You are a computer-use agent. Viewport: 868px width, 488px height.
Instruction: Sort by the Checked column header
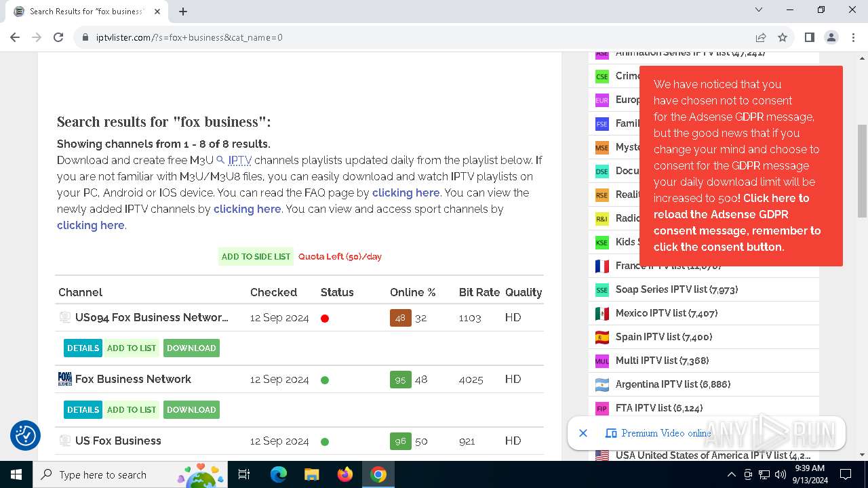pyautogui.click(x=273, y=292)
